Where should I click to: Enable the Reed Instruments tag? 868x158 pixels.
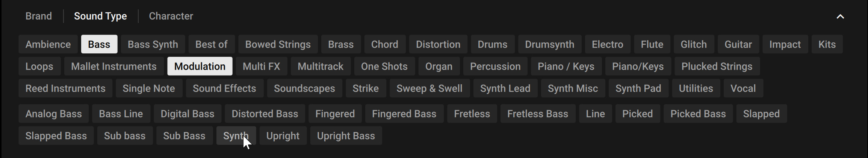[x=65, y=88]
